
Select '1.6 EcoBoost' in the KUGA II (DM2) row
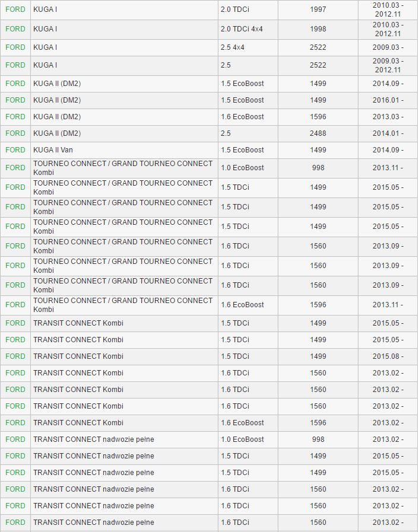click(x=242, y=117)
